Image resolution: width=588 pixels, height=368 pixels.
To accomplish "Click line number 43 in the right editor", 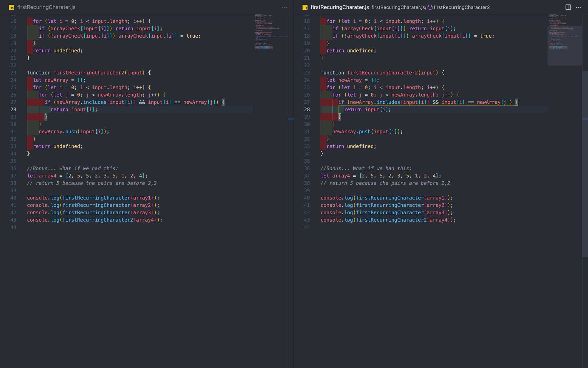I will [307, 220].
